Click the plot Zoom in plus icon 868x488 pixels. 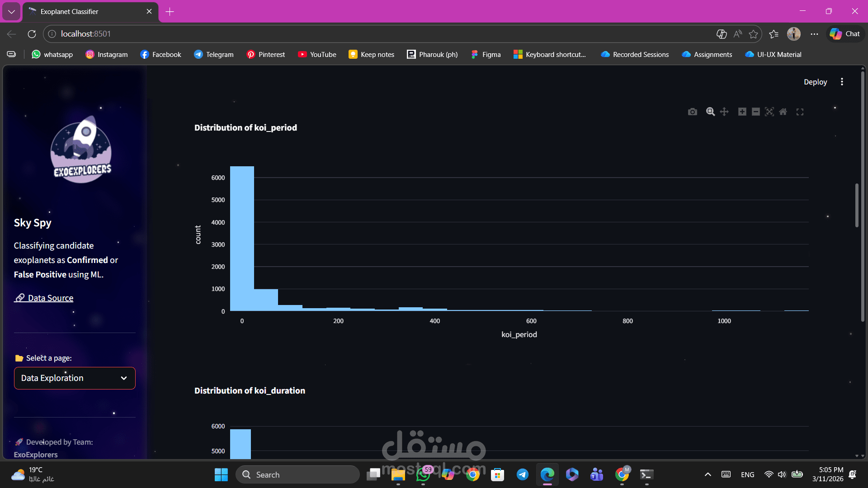coord(742,112)
